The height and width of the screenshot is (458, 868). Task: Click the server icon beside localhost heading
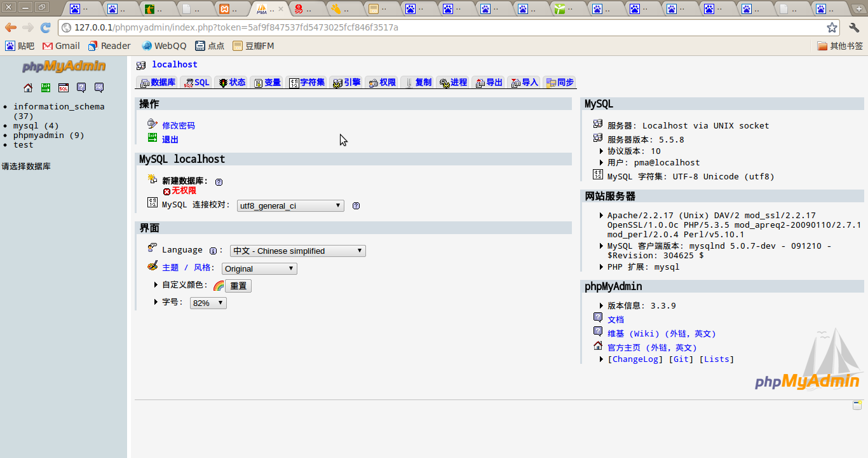pos(141,65)
